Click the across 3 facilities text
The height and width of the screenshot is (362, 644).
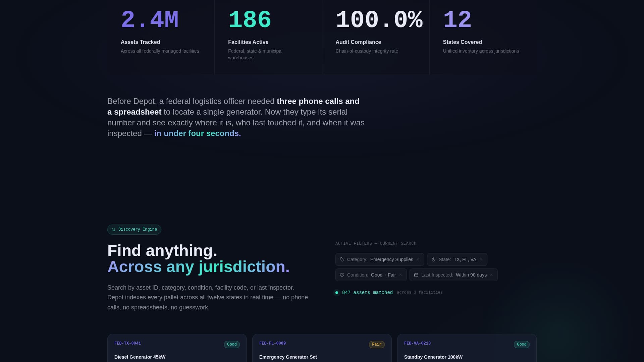(x=420, y=293)
